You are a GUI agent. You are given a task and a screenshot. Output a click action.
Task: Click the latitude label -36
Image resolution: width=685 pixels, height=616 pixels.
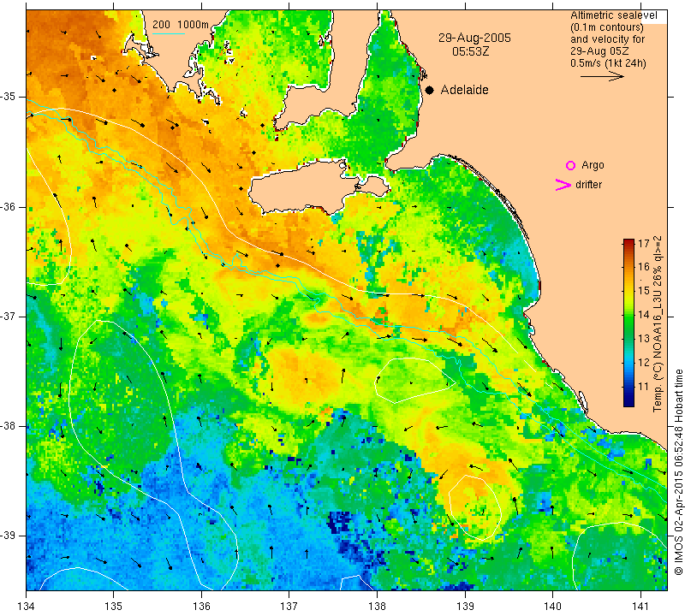(9, 207)
